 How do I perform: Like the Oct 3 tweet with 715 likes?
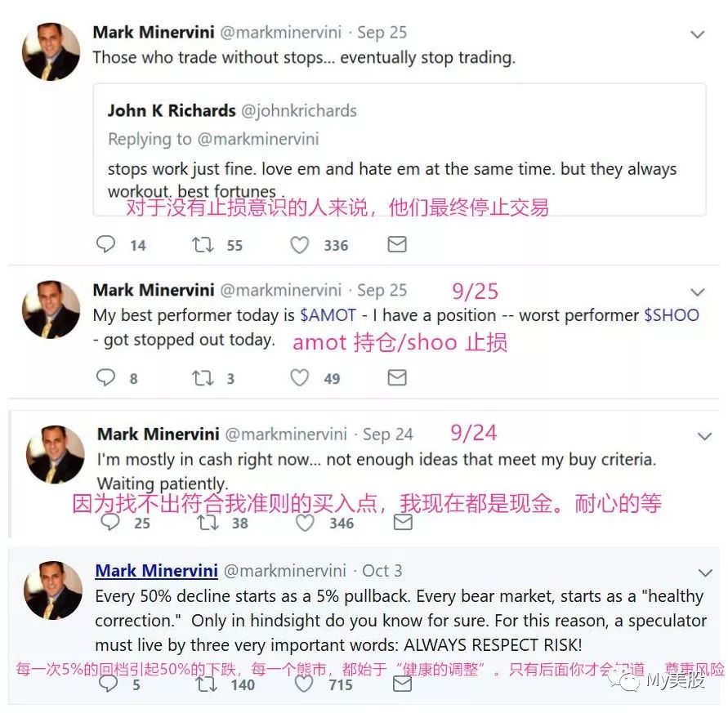click(304, 684)
